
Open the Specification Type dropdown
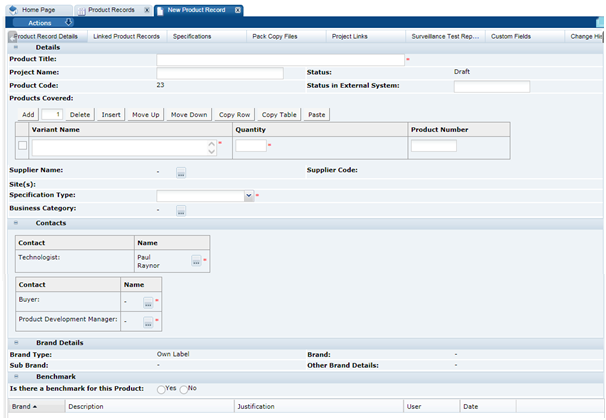pos(249,196)
